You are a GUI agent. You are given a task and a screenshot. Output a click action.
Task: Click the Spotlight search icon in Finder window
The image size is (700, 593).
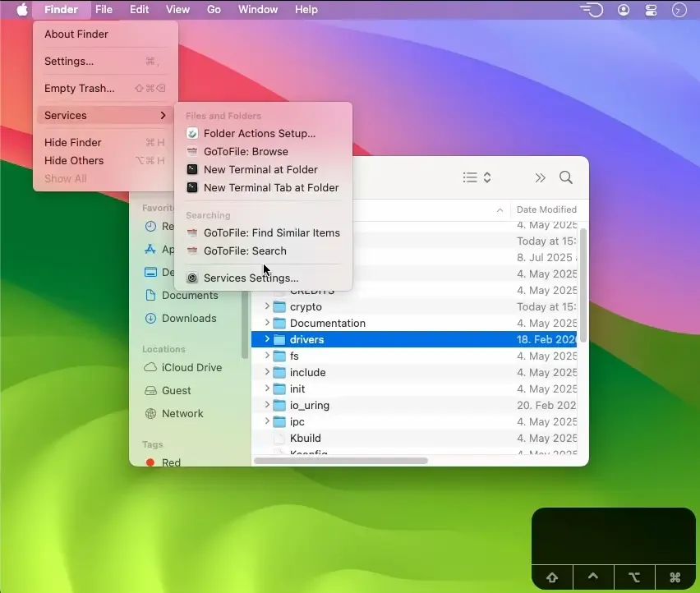pyautogui.click(x=565, y=177)
